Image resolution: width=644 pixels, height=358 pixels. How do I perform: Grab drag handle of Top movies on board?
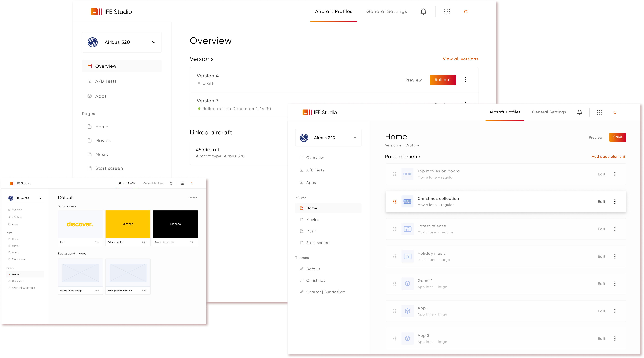coord(394,174)
